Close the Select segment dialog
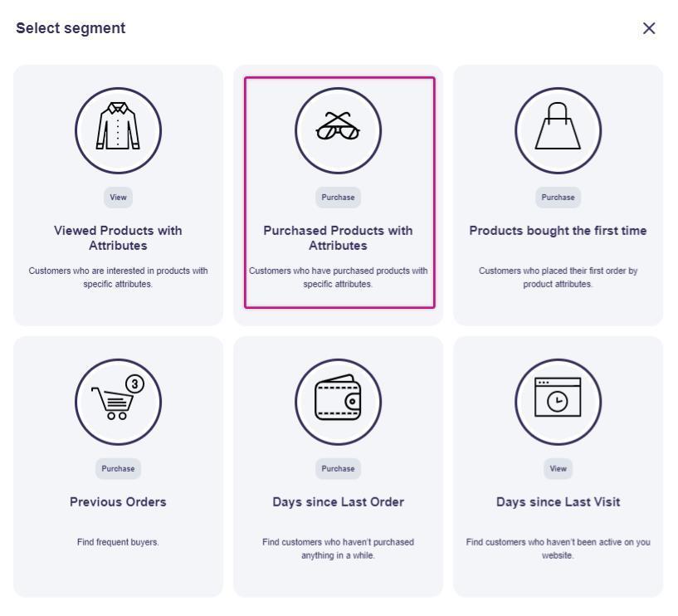The width and height of the screenshot is (678, 616). 649,28
